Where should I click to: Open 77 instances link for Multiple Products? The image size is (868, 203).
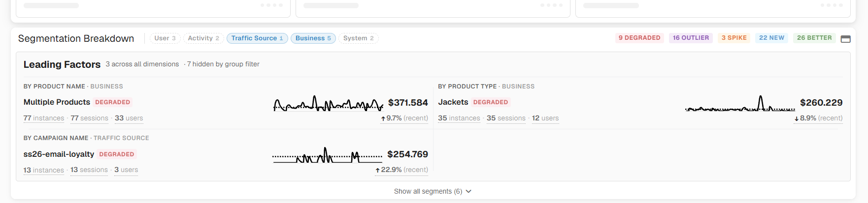pos(44,118)
